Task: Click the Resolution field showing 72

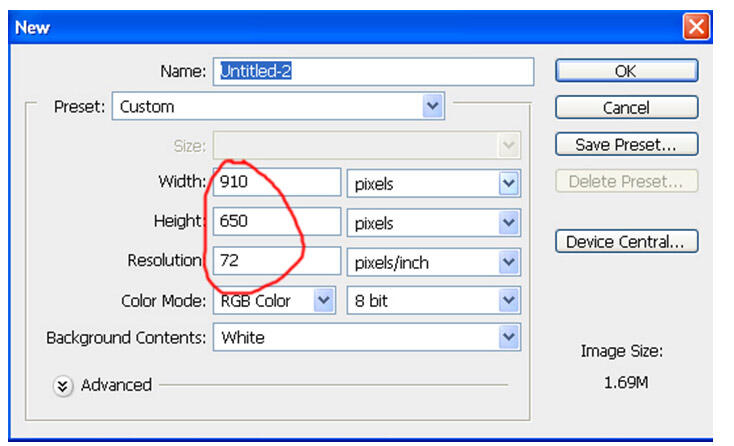Action: coord(277,260)
